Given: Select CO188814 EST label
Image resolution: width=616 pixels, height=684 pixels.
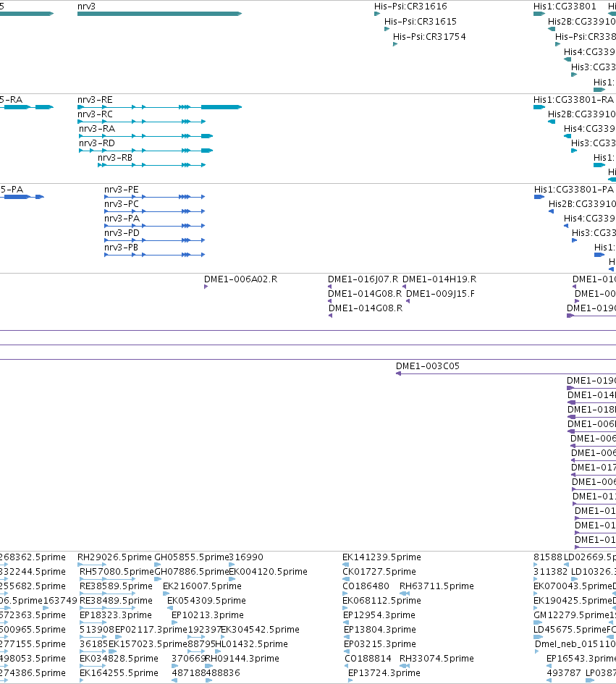Looking at the screenshot, I should coord(368,658).
